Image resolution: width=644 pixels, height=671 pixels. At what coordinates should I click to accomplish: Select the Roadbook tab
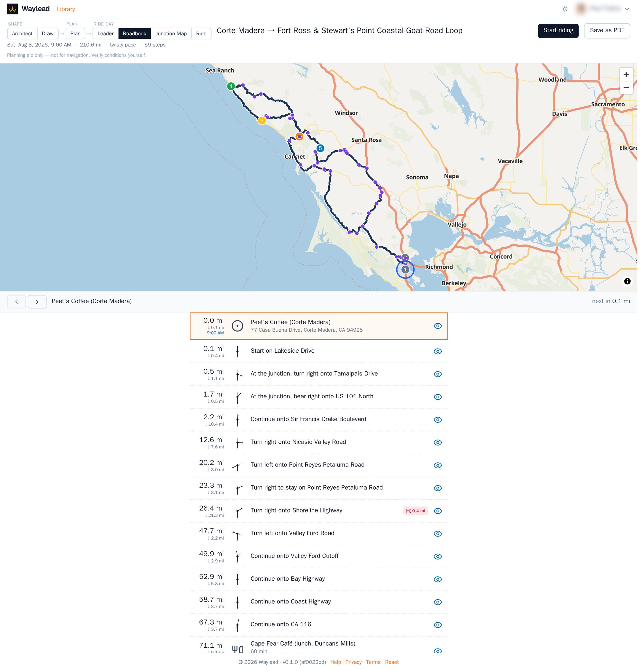pyautogui.click(x=135, y=33)
